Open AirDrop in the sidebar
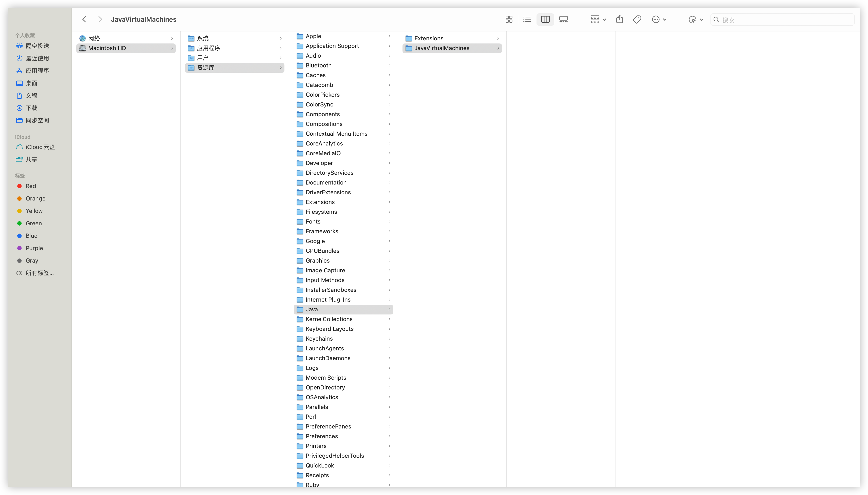The height and width of the screenshot is (495, 868). pos(37,46)
